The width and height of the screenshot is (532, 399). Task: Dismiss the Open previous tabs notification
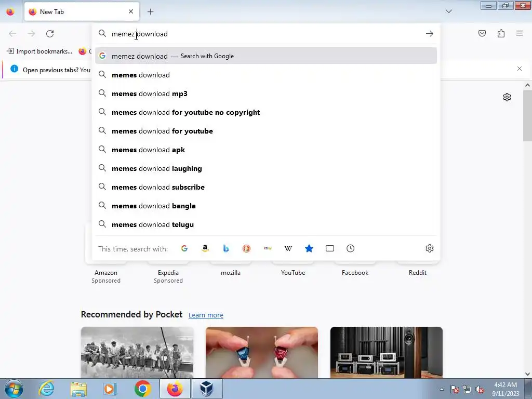tap(520, 69)
